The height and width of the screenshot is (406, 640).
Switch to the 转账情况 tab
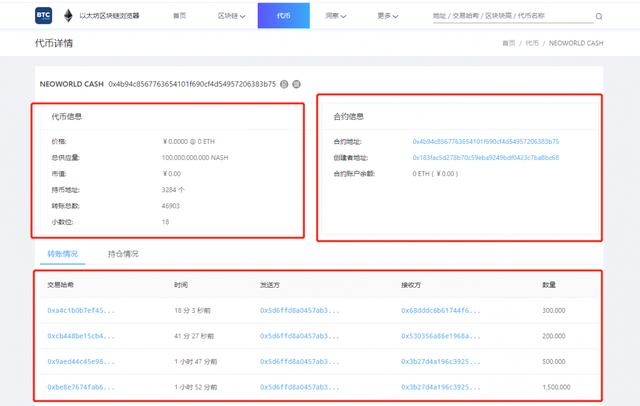[62, 254]
